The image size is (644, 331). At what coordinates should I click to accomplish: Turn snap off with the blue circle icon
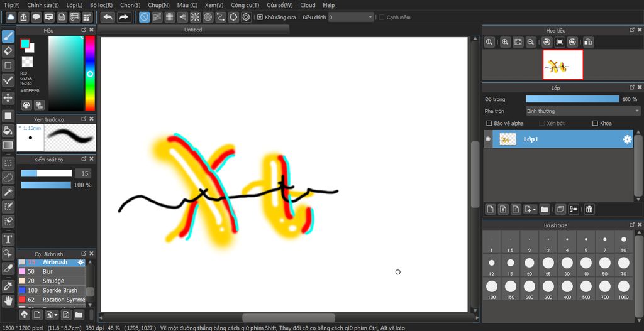click(x=144, y=17)
